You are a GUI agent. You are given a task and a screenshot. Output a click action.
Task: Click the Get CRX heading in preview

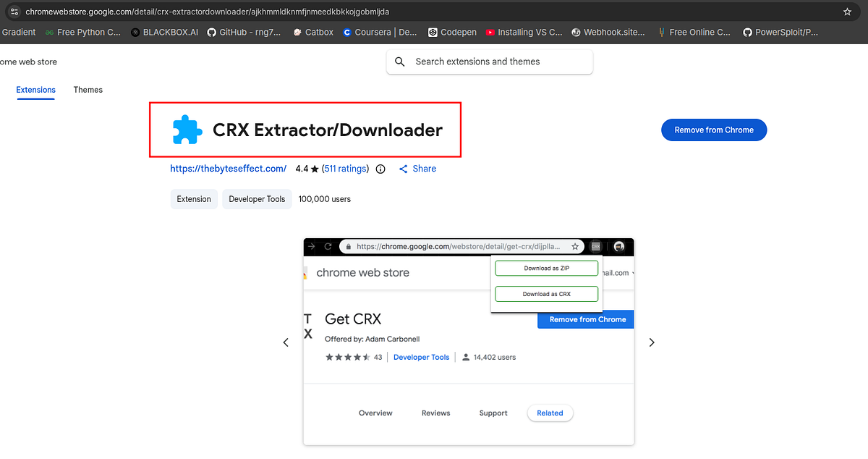click(353, 319)
